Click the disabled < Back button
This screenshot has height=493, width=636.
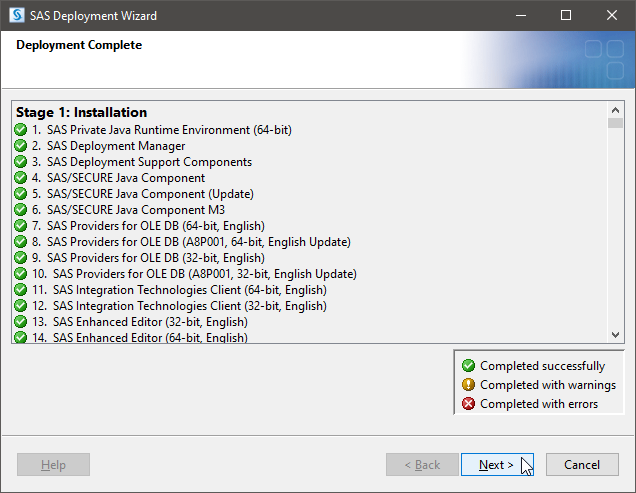click(x=422, y=465)
